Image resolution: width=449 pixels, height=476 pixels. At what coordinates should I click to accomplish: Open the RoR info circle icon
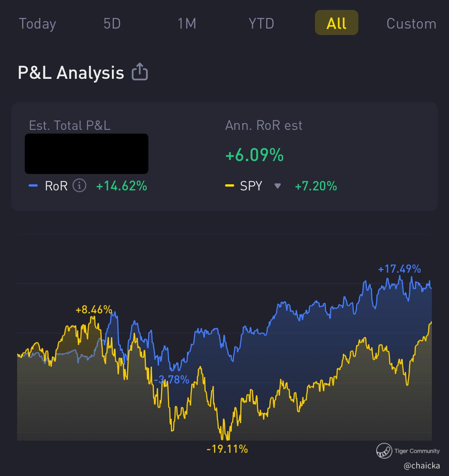pyautogui.click(x=79, y=186)
